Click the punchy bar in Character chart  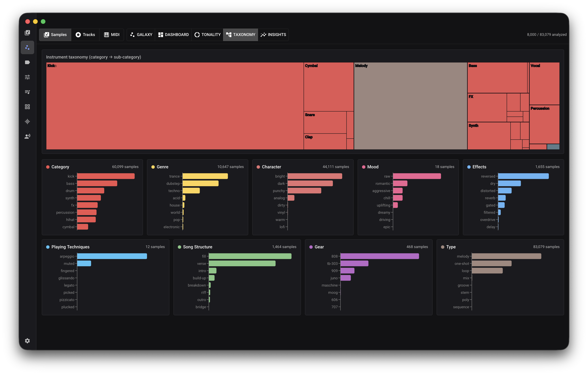click(x=304, y=191)
